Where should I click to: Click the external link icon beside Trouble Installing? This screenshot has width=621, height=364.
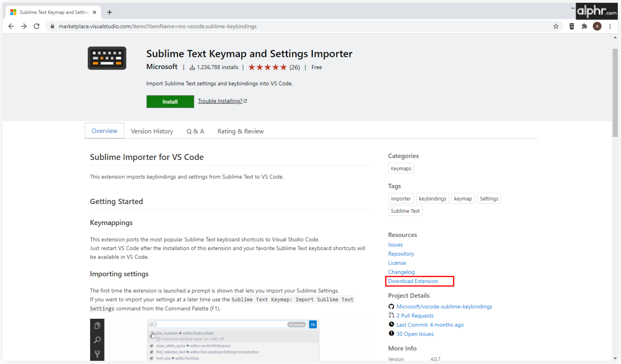[245, 101]
